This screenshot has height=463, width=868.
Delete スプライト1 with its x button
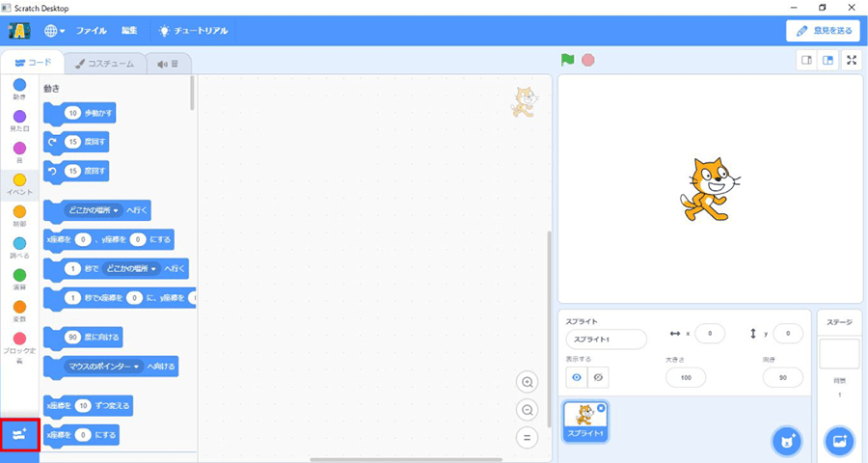[601, 408]
